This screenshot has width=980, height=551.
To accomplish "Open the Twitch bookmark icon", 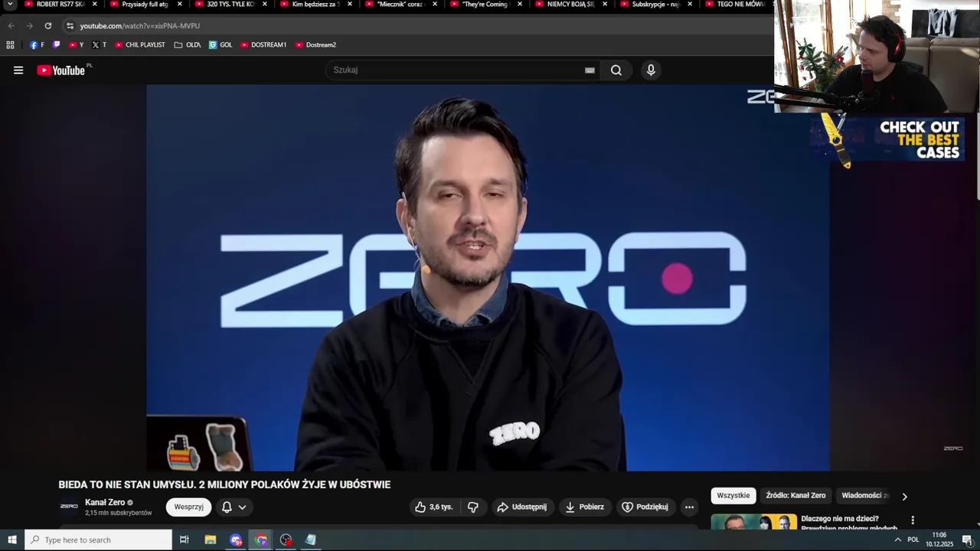I will [x=56, y=45].
